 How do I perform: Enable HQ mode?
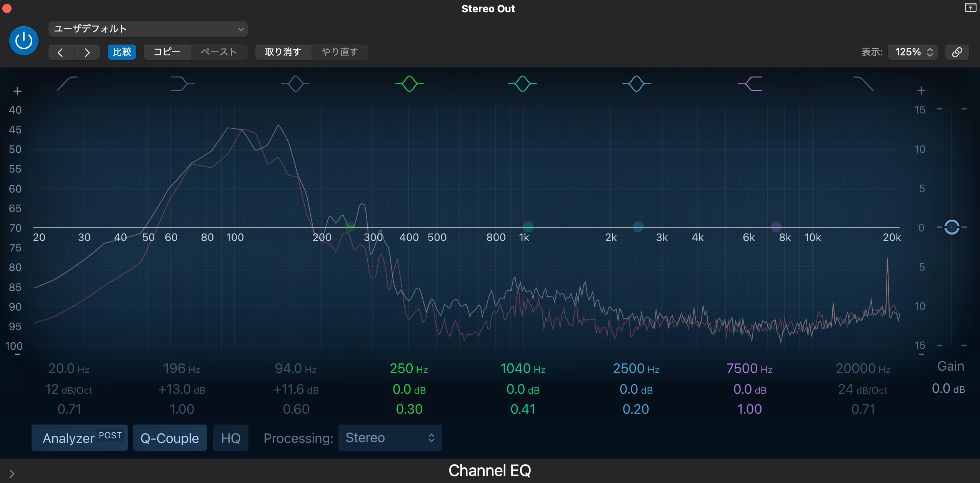(x=230, y=438)
